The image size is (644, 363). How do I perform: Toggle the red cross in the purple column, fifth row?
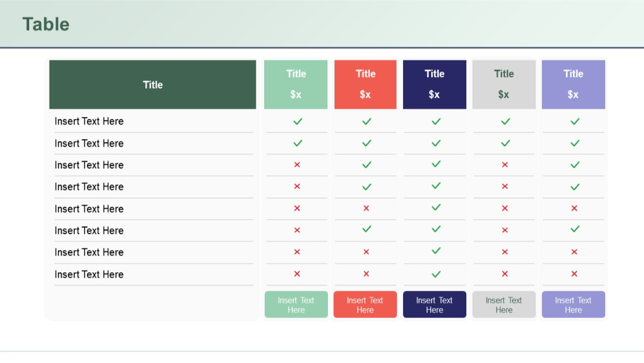[x=573, y=208]
